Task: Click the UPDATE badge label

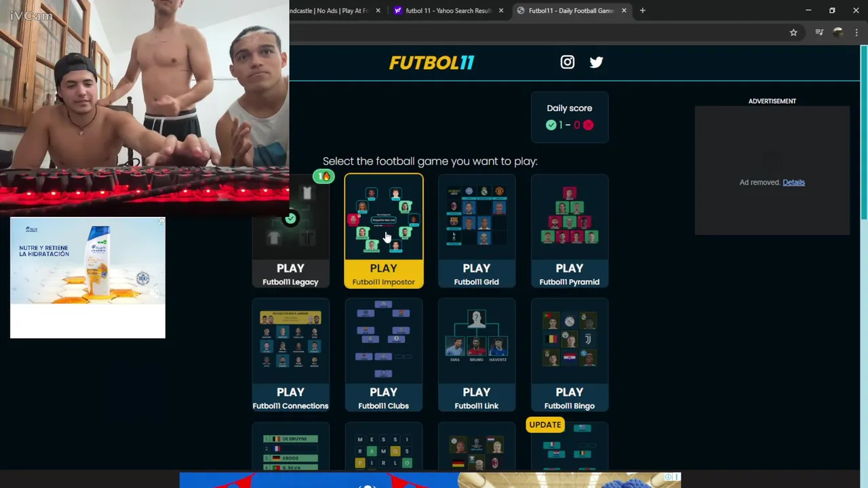Action: [545, 425]
